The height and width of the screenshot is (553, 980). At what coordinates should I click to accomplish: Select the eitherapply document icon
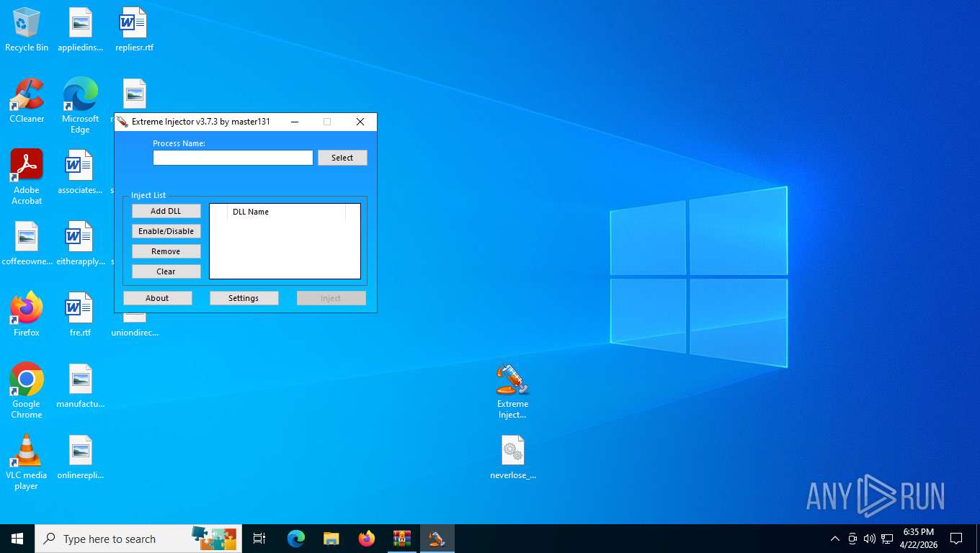pyautogui.click(x=80, y=243)
